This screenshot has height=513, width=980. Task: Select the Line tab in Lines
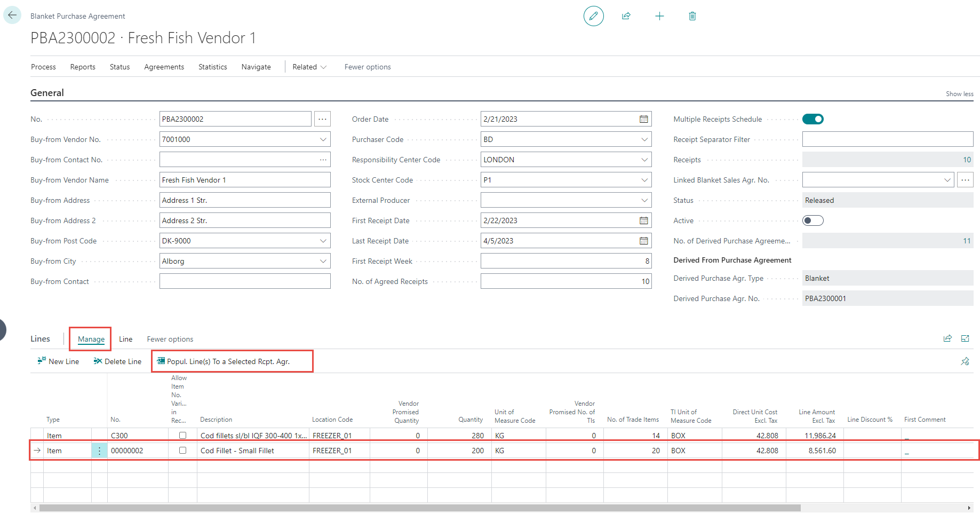tap(125, 339)
